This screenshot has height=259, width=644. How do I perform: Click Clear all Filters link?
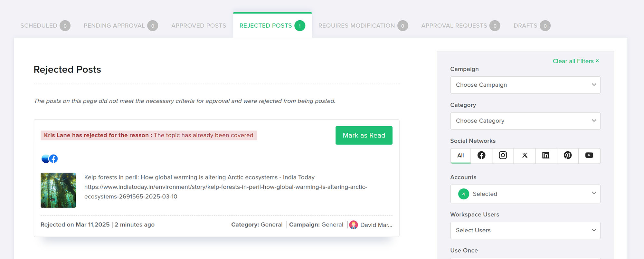575,61
